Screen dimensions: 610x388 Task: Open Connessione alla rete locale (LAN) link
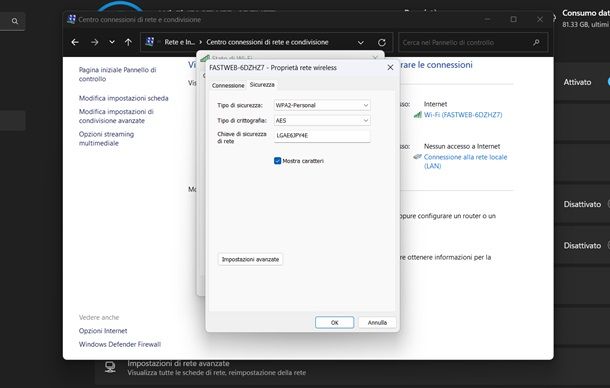pyautogui.click(x=465, y=162)
